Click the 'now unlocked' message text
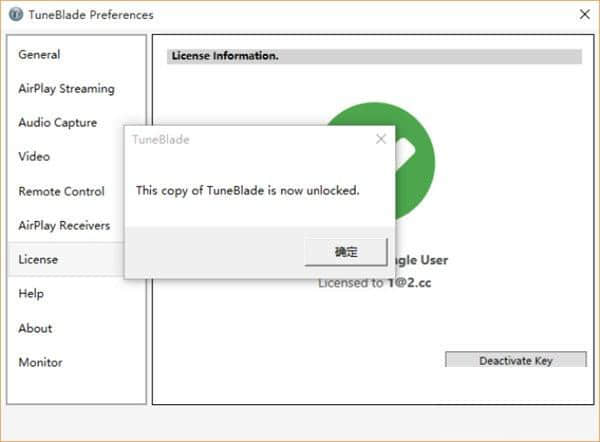 coord(248,191)
